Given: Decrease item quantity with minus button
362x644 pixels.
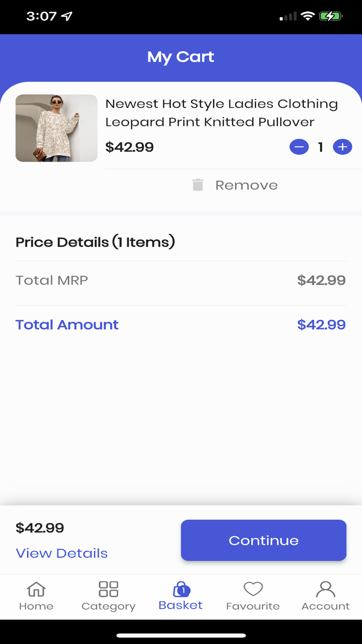Looking at the screenshot, I should (x=299, y=148).
